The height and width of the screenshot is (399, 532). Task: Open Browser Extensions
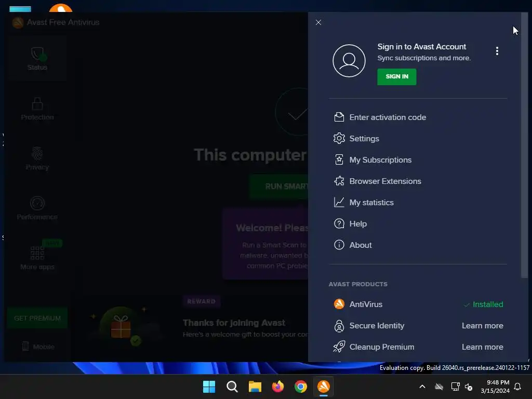[385, 181]
